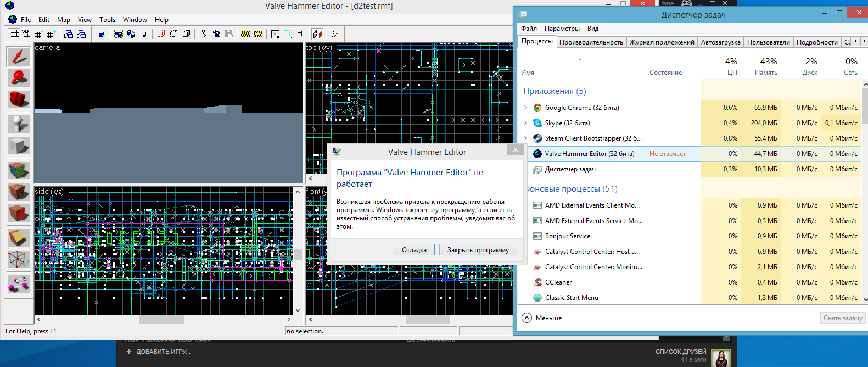Open the File menu in Hammer

tap(26, 19)
